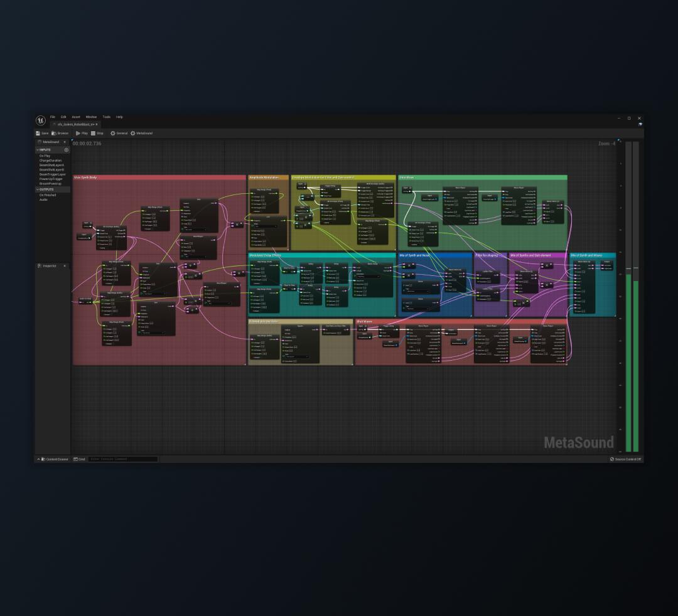The width and height of the screenshot is (678, 616).
Task: Open the Window menu
Action: point(91,117)
